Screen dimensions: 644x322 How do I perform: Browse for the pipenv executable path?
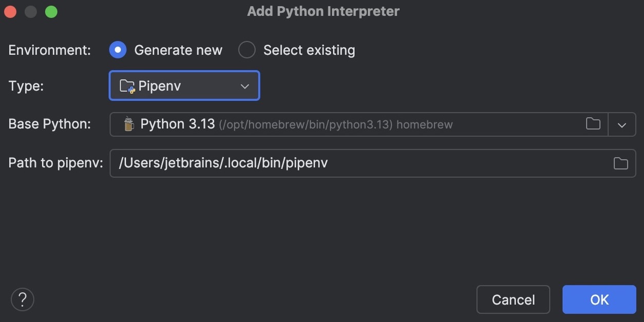pos(620,163)
